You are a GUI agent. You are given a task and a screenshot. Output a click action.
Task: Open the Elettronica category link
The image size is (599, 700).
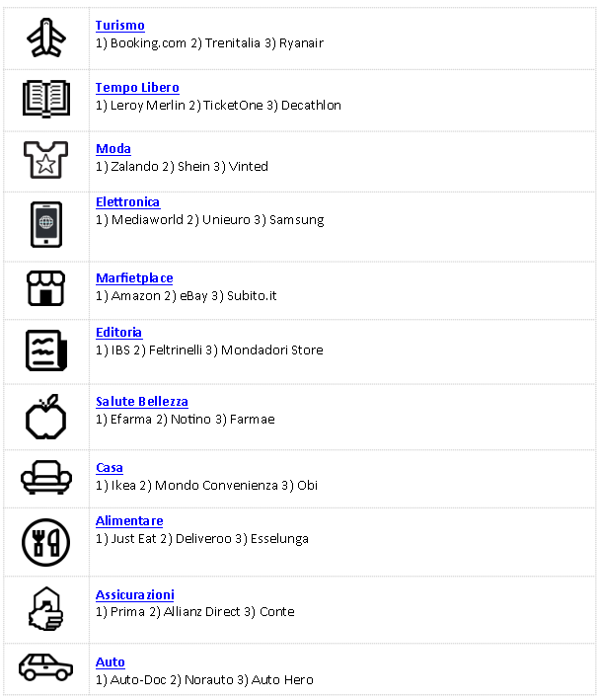127,202
